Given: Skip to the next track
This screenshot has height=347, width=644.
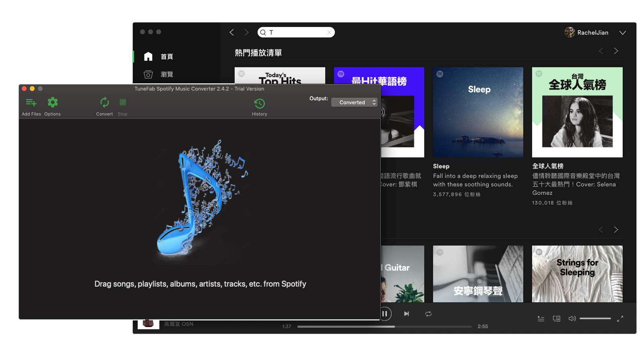Looking at the screenshot, I should (x=407, y=314).
